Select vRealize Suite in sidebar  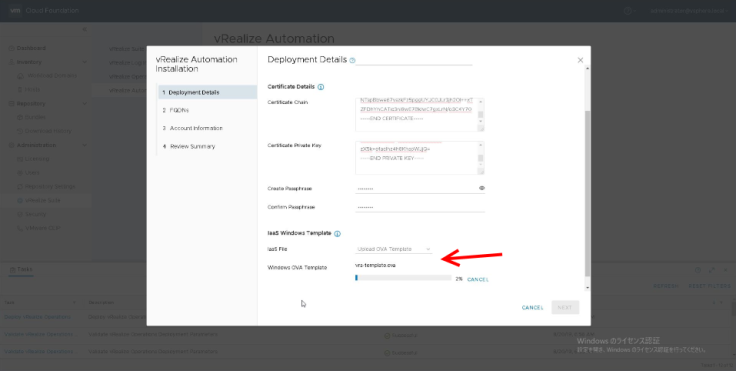[x=43, y=200]
